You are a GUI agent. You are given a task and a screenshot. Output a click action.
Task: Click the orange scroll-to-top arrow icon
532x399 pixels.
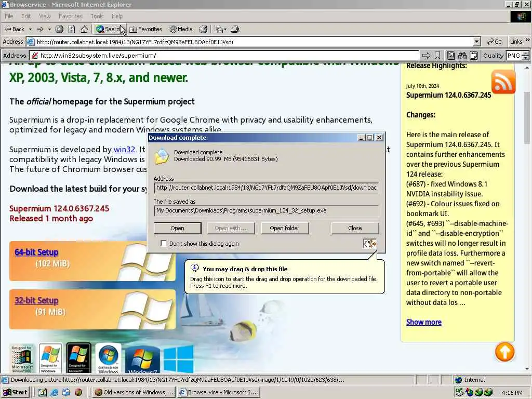point(504,352)
